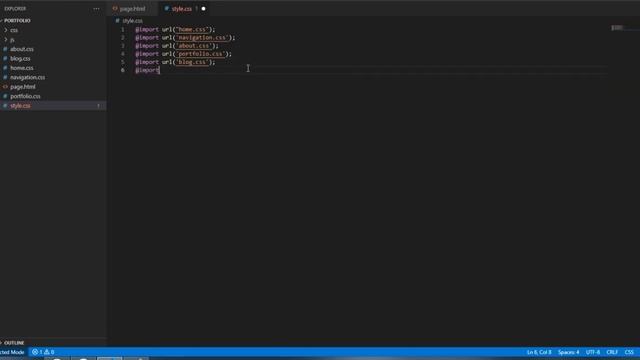Click the 'navigation.css' import on line 2

click(202, 38)
